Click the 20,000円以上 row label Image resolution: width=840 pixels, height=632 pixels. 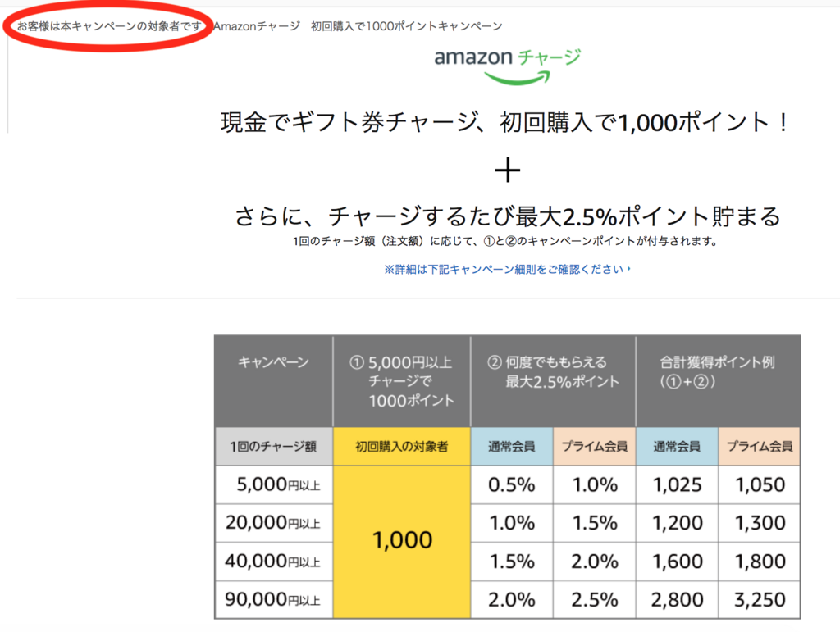click(274, 523)
